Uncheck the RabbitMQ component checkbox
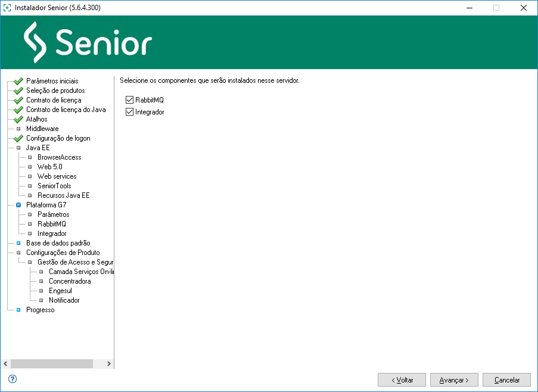 click(129, 100)
